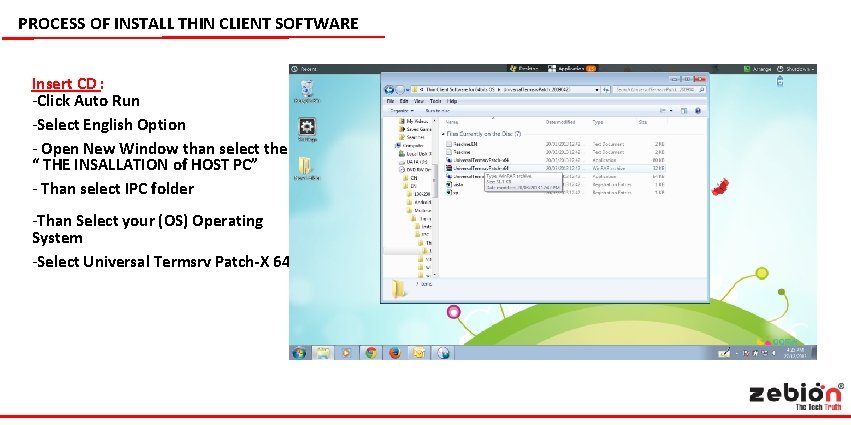Click the Arrange icon in top bar
Image resolution: width=851 pixels, height=425 pixels.
(x=747, y=69)
